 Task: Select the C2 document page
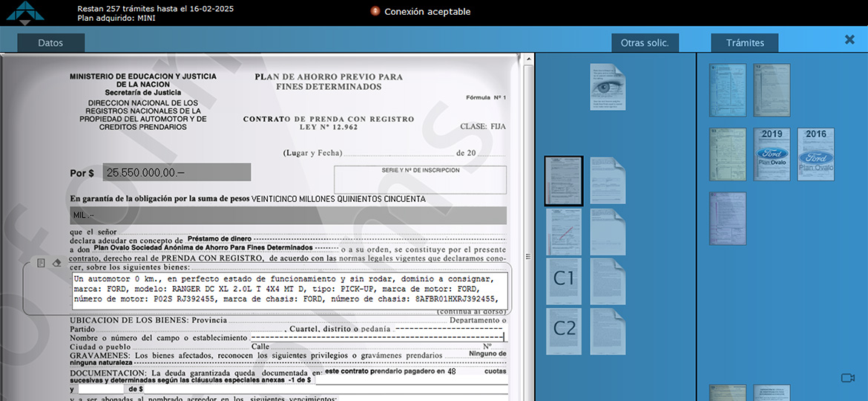pyautogui.click(x=564, y=330)
